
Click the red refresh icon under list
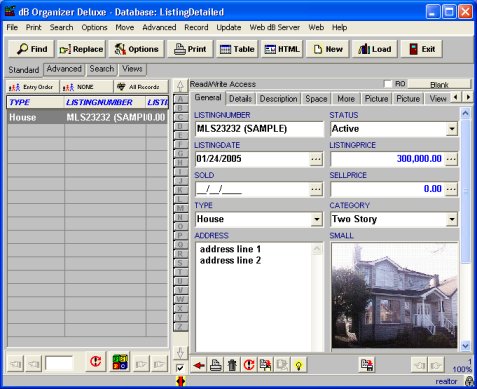click(96, 361)
